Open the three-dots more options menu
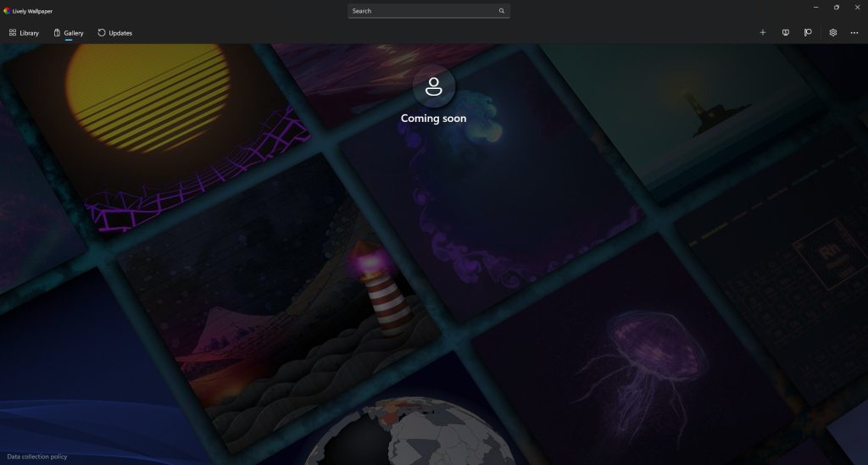This screenshot has height=465, width=868. tap(854, 33)
